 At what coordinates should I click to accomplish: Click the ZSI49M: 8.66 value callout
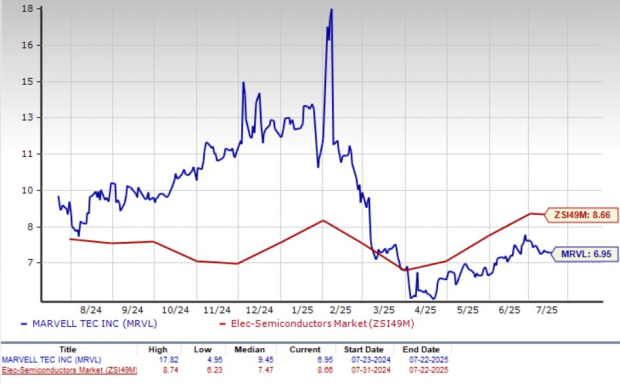click(582, 215)
